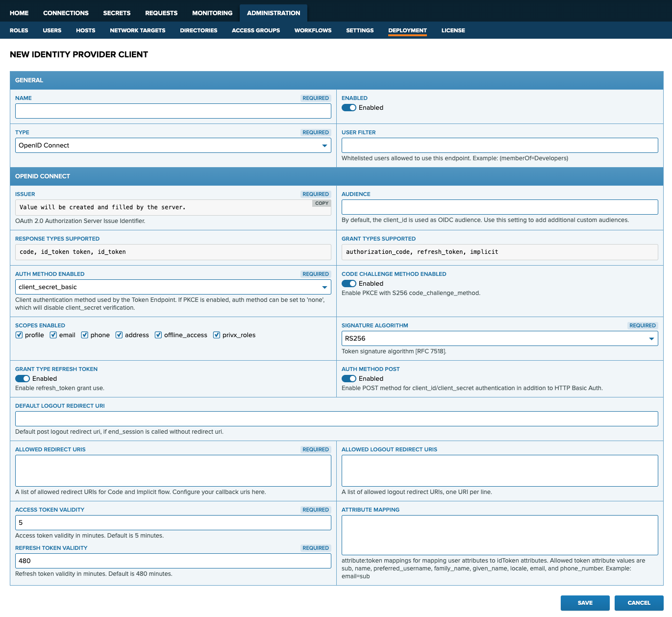Screen dimensions: 672x617
Task: Turn off Grant Type Refresh Token
Action: coord(23,379)
